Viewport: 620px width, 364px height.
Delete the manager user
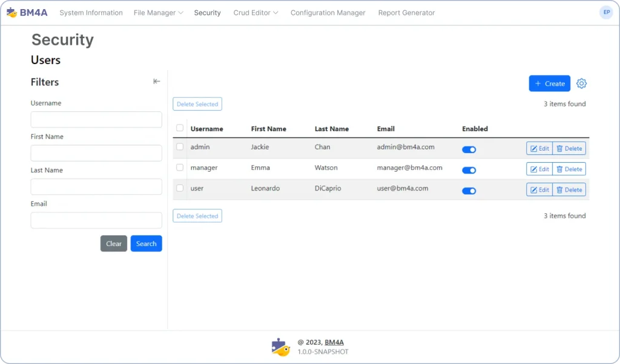tap(569, 169)
